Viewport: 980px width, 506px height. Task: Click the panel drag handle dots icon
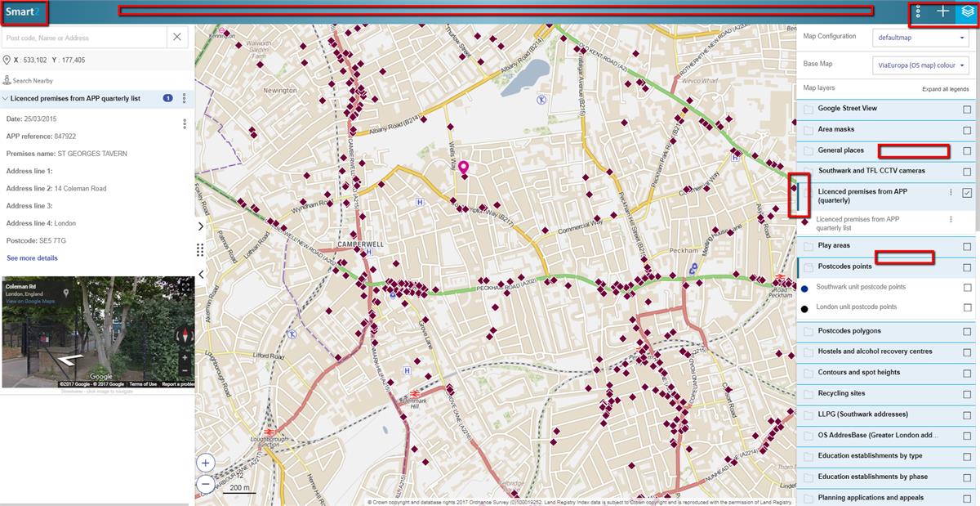pos(201,249)
